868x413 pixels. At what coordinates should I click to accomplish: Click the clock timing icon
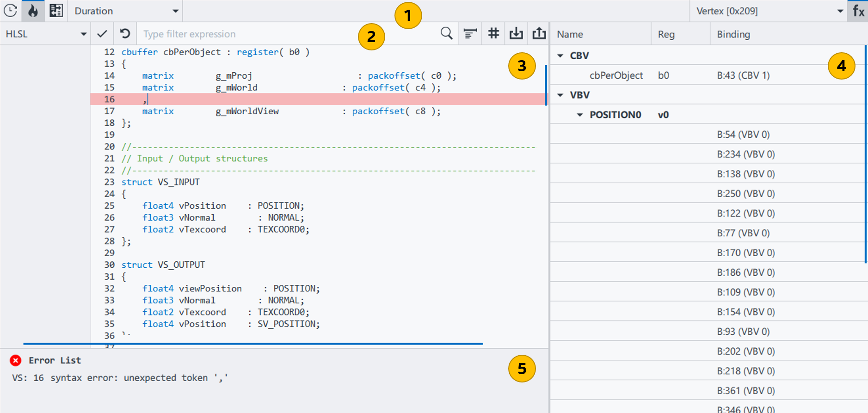pos(10,11)
